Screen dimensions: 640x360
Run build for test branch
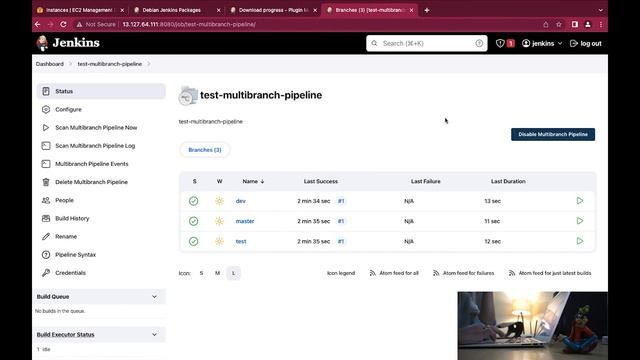[580, 241]
